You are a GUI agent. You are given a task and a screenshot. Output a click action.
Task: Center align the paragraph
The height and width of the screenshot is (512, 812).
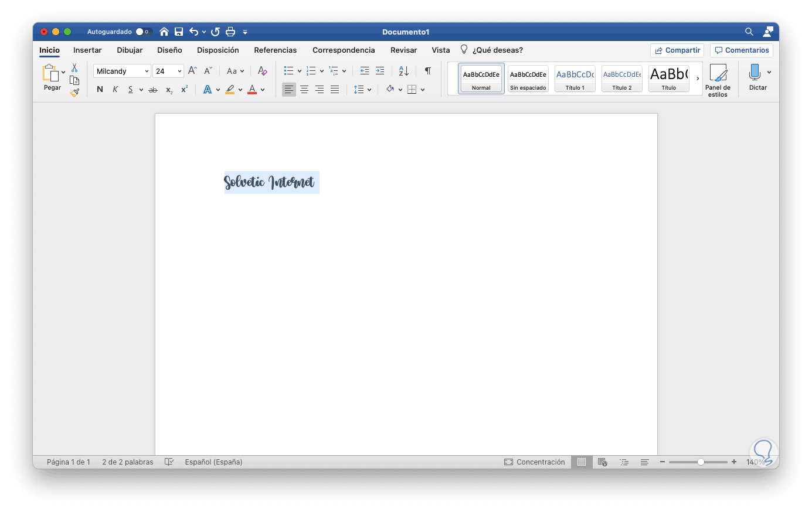point(304,90)
